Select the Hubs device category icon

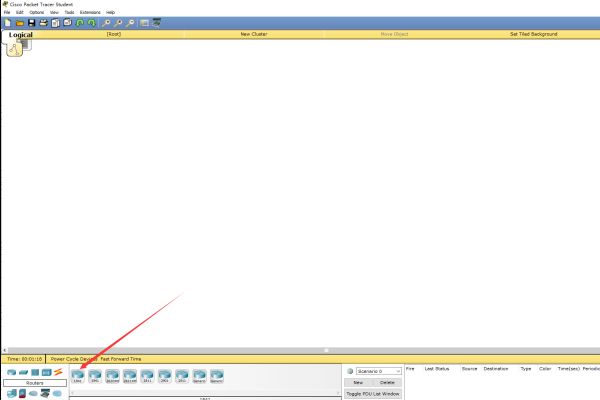(x=35, y=372)
